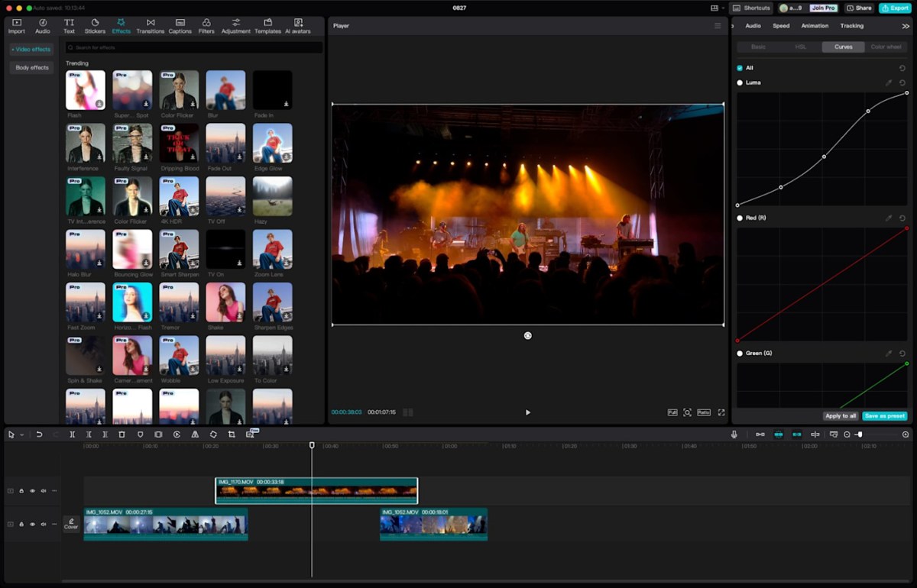Toggle visibility eye on the top track
This screenshot has height=588, width=917.
point(32,491)
